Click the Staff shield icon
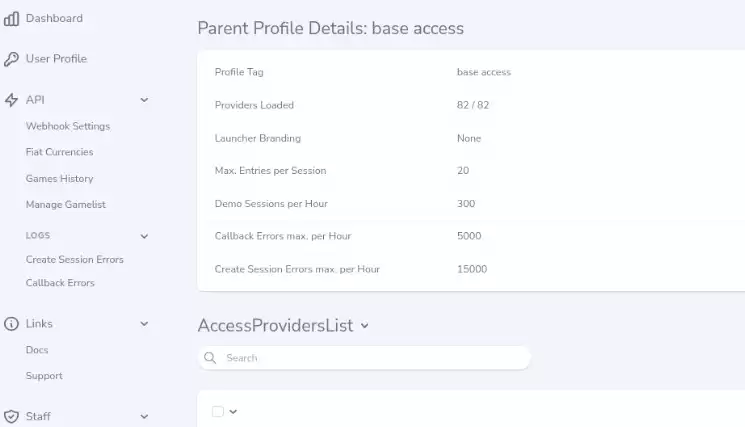The image size is (745, 427). [11, 417]
